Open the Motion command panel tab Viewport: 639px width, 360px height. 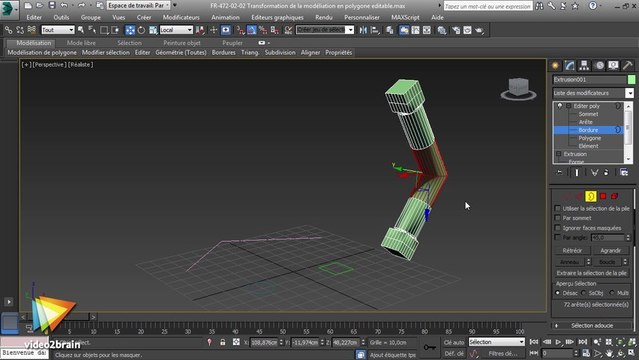tap(599, 66)
